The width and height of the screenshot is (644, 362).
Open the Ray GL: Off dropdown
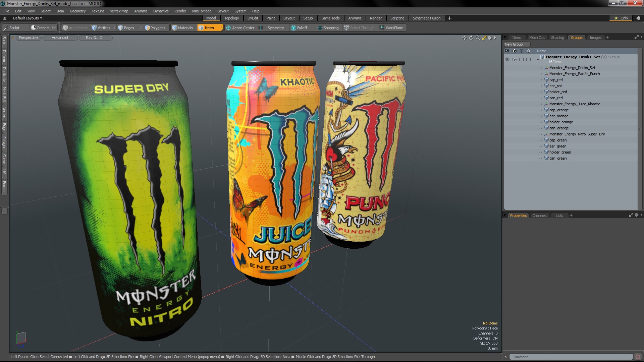pos(95,38)
